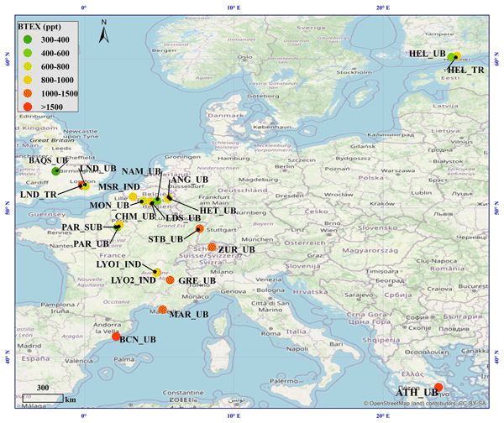Select the red ATH_UB station marker
This screenshot has height=423, width=504.
(438, 388)
